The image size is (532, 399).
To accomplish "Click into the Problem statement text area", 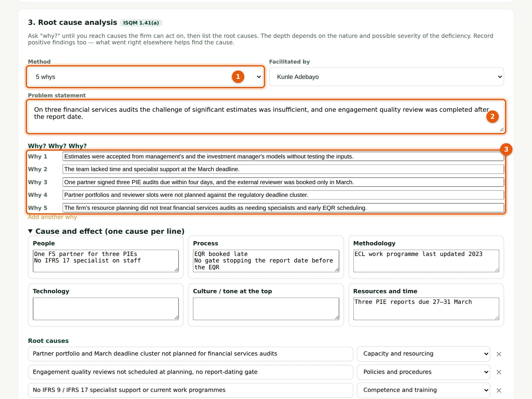I will 266,116.
